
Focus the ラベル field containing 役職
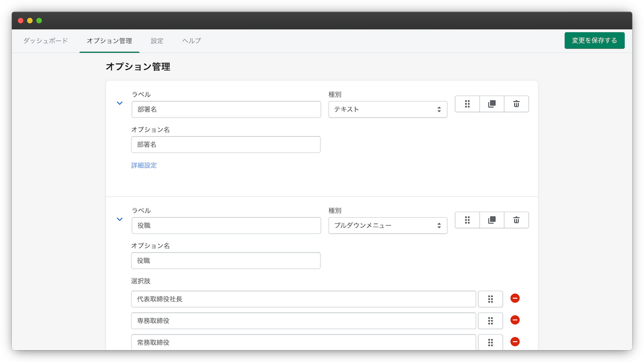point(226,226)
